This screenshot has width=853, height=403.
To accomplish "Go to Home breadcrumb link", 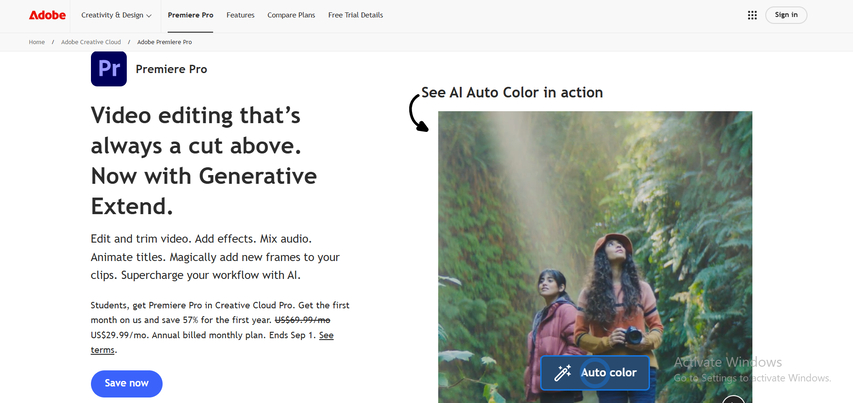I will click(x=36, y=42).
